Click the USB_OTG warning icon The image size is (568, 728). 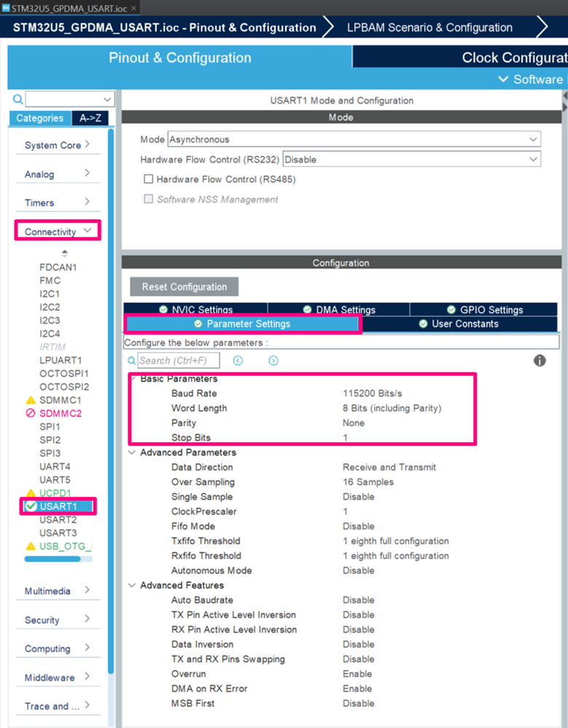click(x=31, y=546)
